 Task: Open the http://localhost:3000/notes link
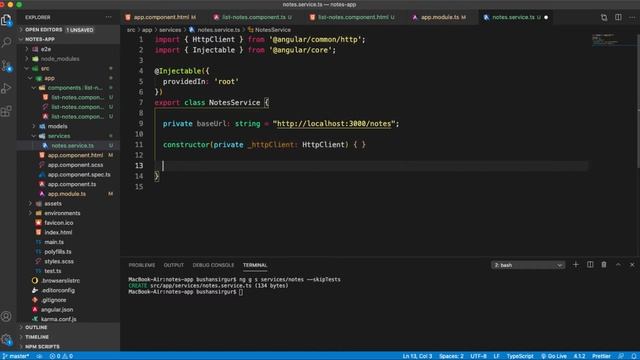tap(334, 123)
